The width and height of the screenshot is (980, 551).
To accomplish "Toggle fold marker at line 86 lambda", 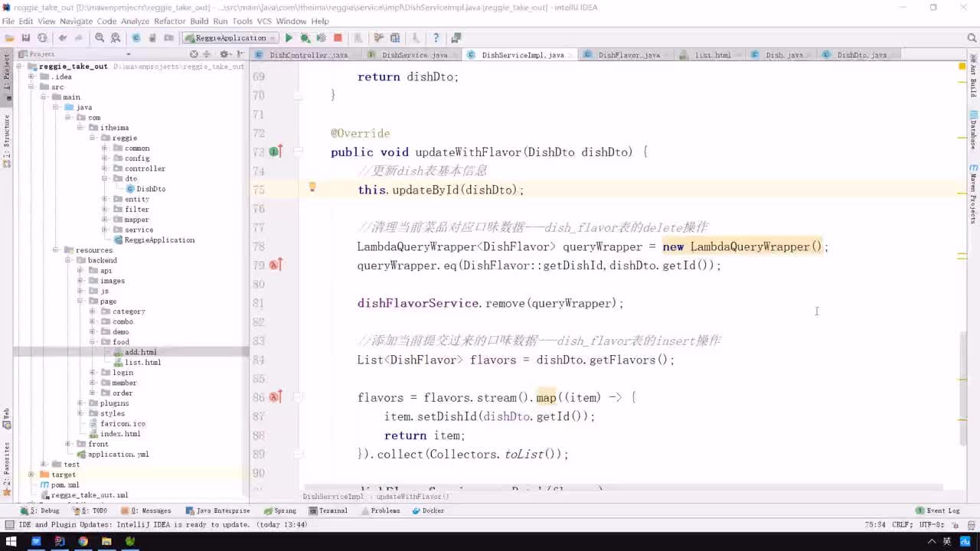I will pos(299,397).
